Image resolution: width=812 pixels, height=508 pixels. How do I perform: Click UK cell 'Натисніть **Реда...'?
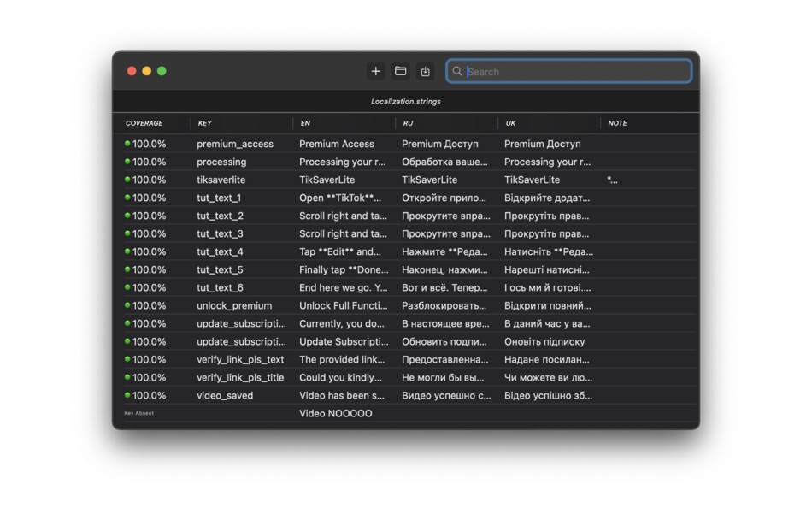coord(549,252)
